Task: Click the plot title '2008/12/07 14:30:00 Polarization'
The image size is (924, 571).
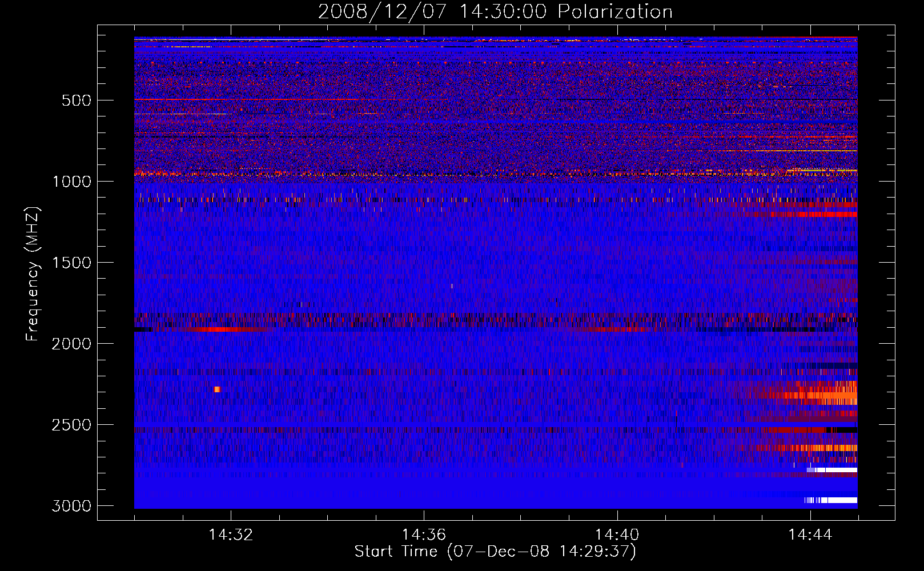Action: (x=495, y=11)
